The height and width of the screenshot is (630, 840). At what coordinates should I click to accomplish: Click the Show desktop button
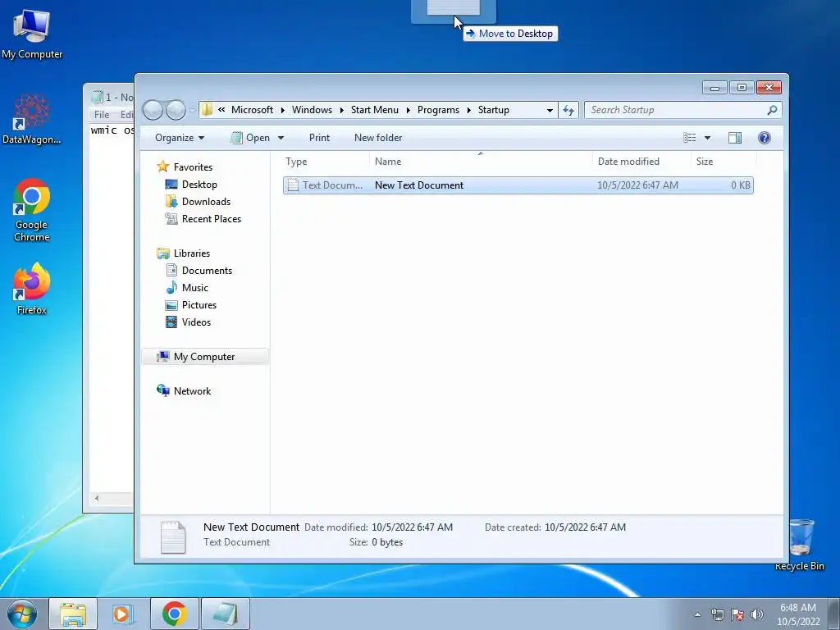[834, 614]
